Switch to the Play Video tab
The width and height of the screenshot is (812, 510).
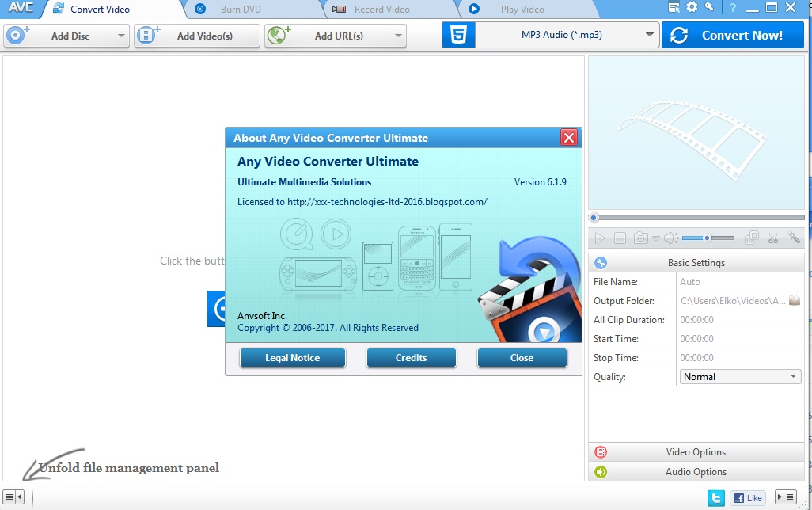tap(522, 10)
